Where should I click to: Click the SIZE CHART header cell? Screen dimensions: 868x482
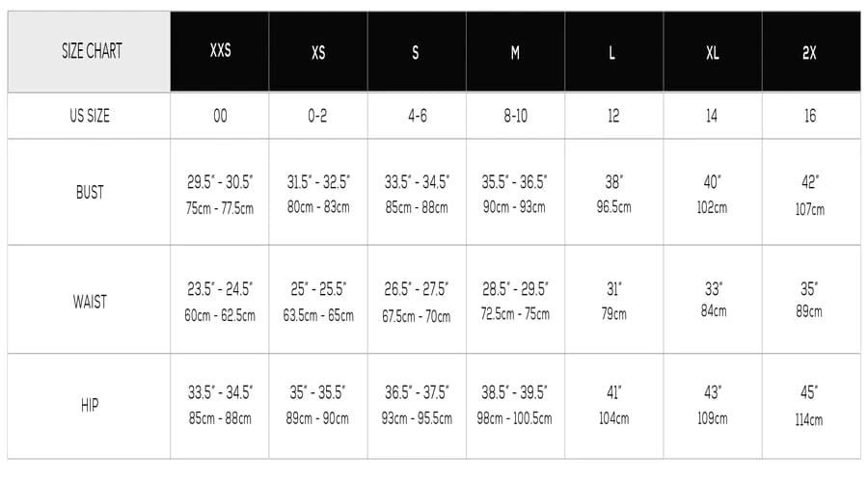[89, 51]
